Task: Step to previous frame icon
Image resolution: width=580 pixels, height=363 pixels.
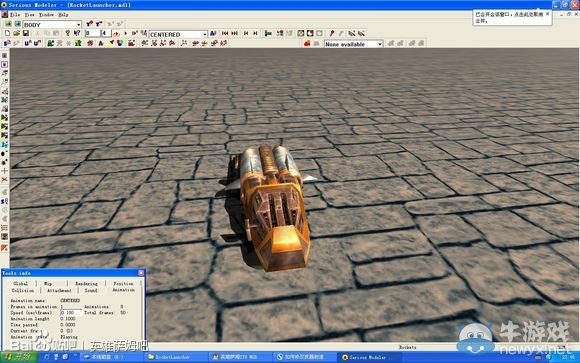Action: pos(246,34)
